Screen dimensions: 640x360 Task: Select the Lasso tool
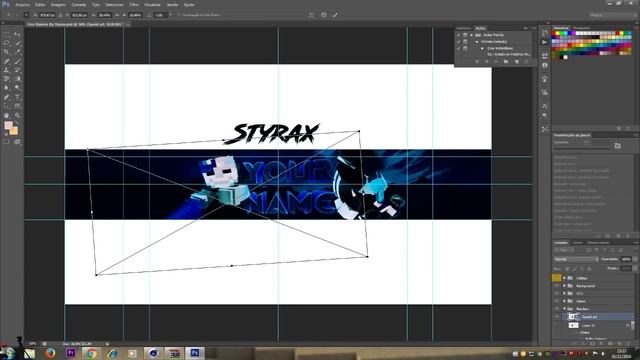[7, 43]
